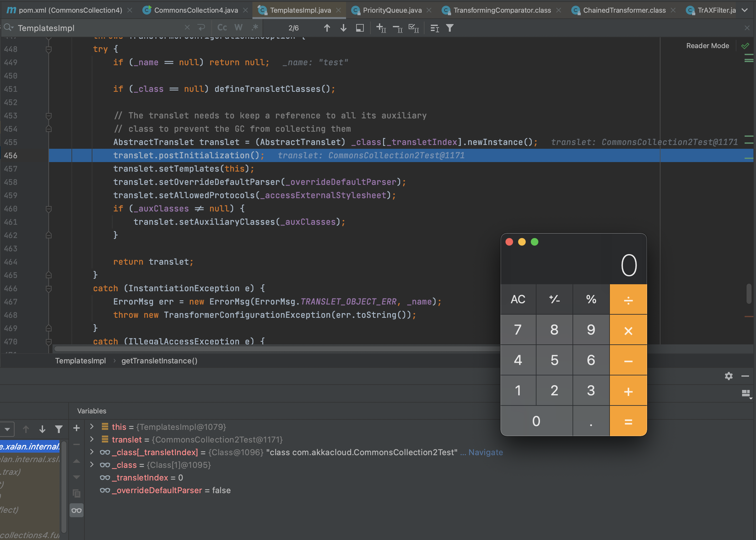Unselect occurrence in find bar

397,28
